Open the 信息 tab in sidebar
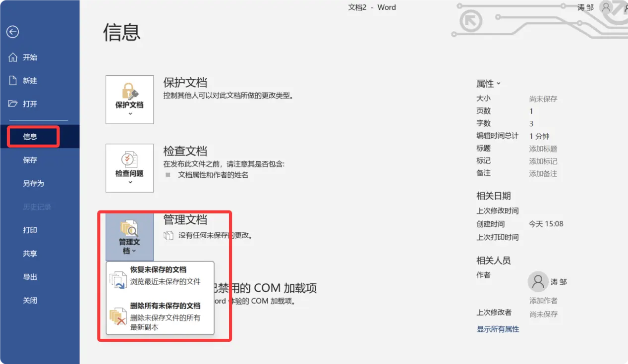The height and width of the screenshot is (364, 628). (40, 137)
